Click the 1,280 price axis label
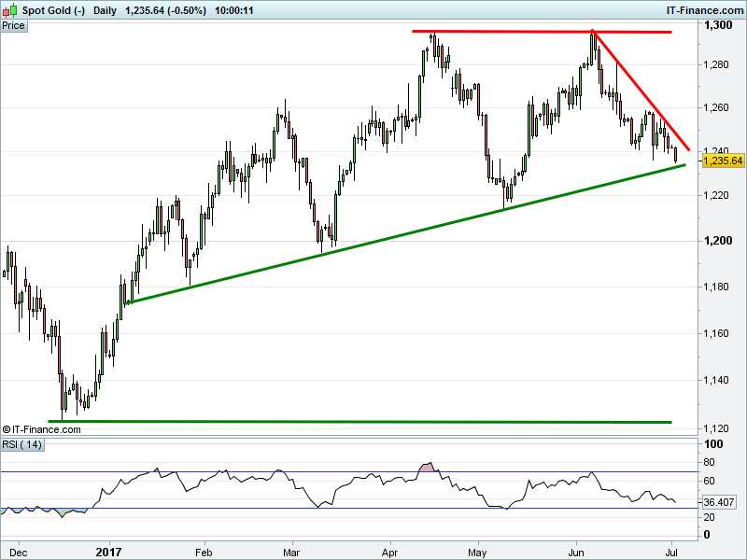 tap(716, 64)
